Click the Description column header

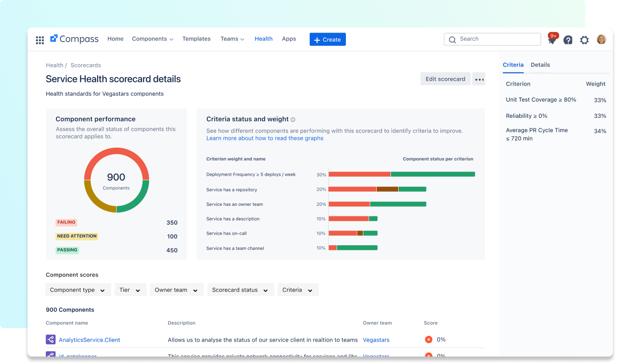tap(182, 323)
